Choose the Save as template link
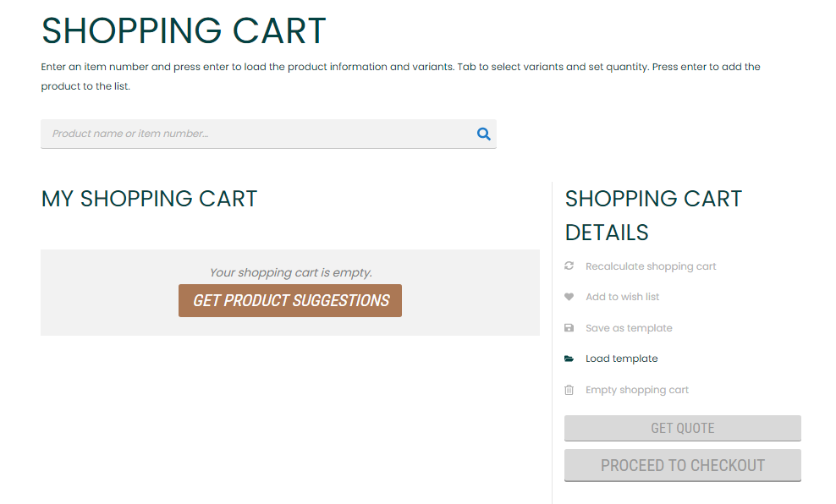The width and height of the screenshot is (836, 504). [x=629, y=328]
